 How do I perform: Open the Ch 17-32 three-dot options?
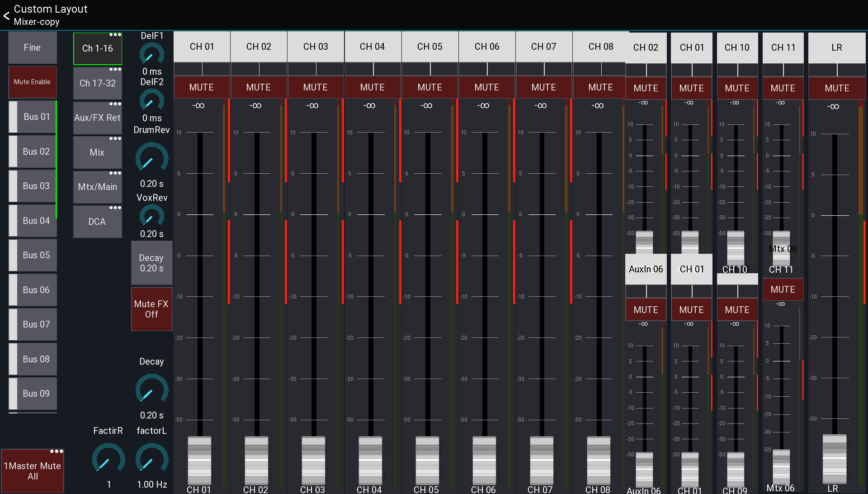(x=115, y=70)
